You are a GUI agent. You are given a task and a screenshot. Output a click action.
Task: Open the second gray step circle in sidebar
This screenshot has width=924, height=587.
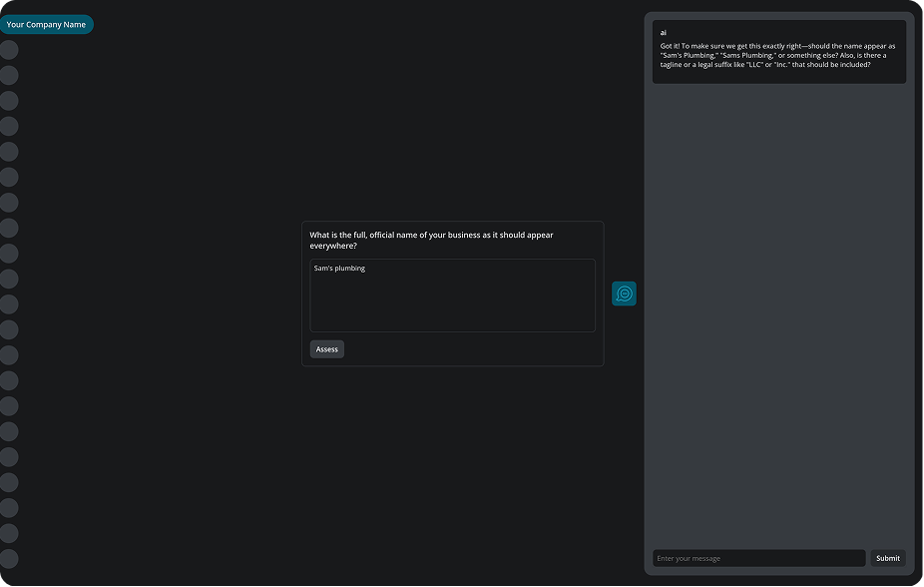[x=9, y=76]
